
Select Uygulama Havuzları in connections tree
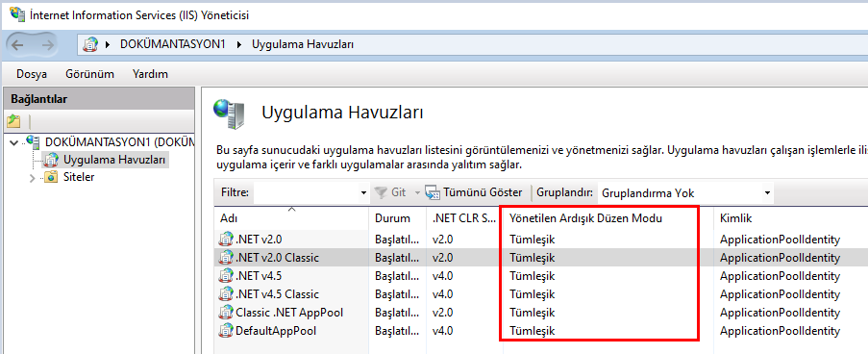[114, 160]
